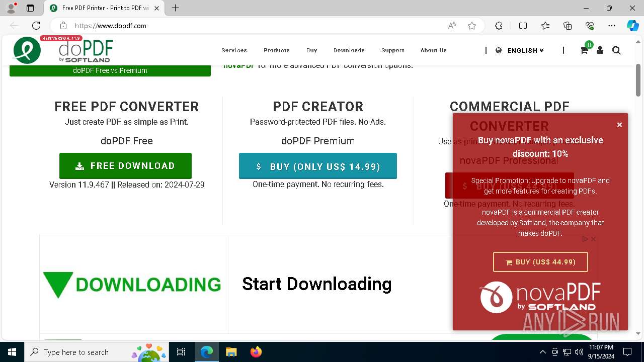Open the Downloads menu

click(349, 50)
